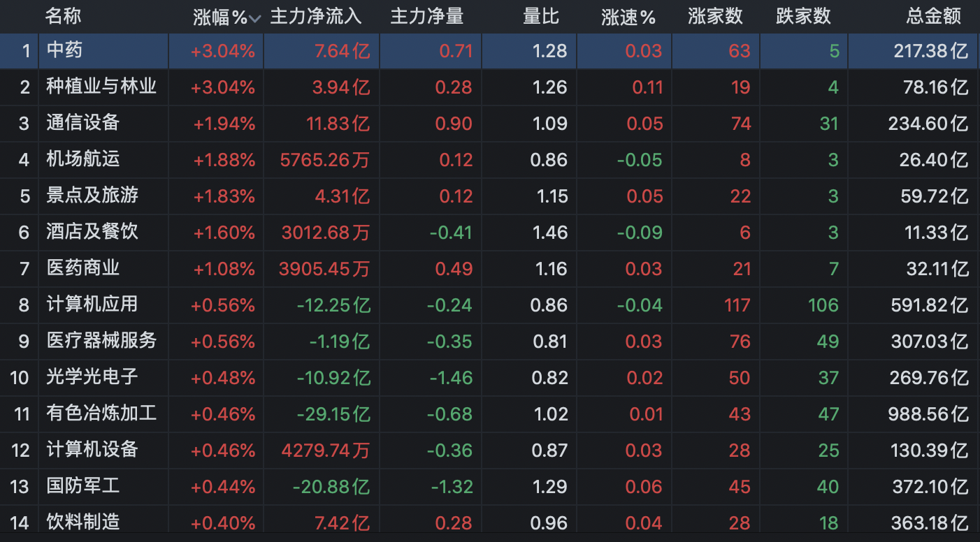Click the 名称 column header

coord(64,17)
